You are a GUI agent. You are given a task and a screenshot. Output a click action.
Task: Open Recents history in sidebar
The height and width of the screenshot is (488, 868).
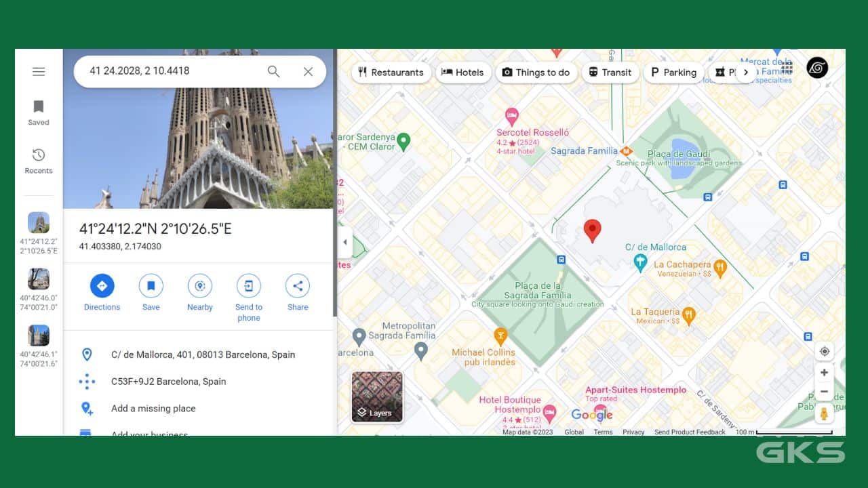[x=39, y=156]
